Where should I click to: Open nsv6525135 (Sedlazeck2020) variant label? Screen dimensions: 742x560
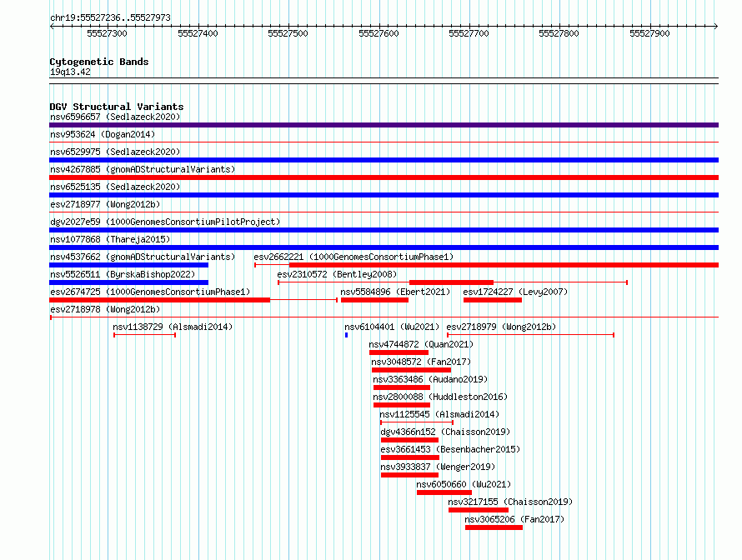pos(115,187)
